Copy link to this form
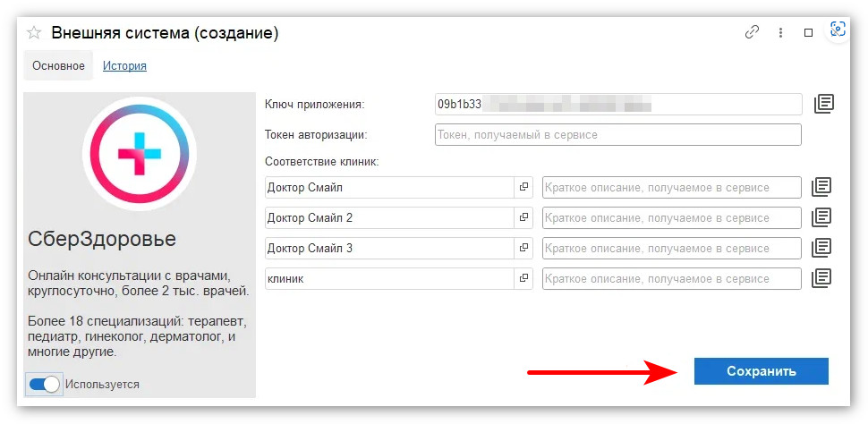This screenshot has height=424, width=868. 752,33
